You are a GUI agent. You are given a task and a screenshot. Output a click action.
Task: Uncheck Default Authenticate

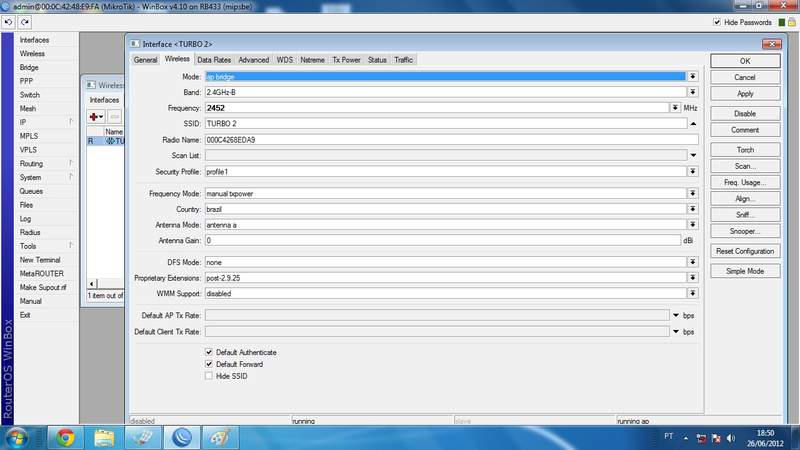209,352
